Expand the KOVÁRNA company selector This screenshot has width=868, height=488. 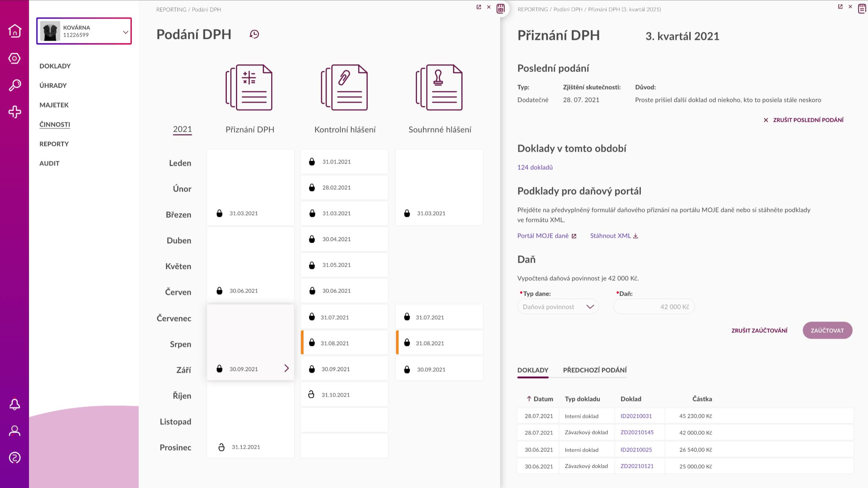[x=84, y=31]
